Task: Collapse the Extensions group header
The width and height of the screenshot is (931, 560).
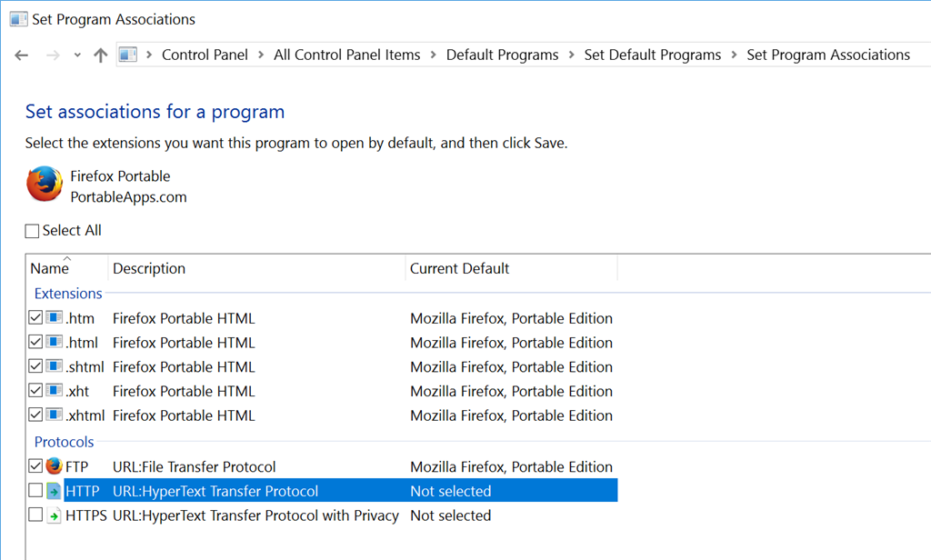Action: pyautogui.click(x=68, y=294)
